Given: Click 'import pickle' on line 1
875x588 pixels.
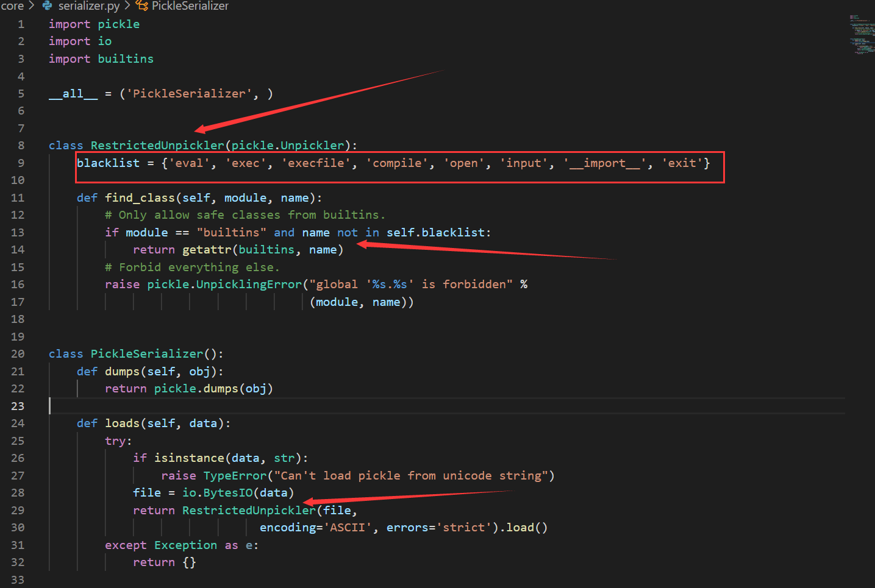Looking at the screenshot, I should [x=95, y=24].
